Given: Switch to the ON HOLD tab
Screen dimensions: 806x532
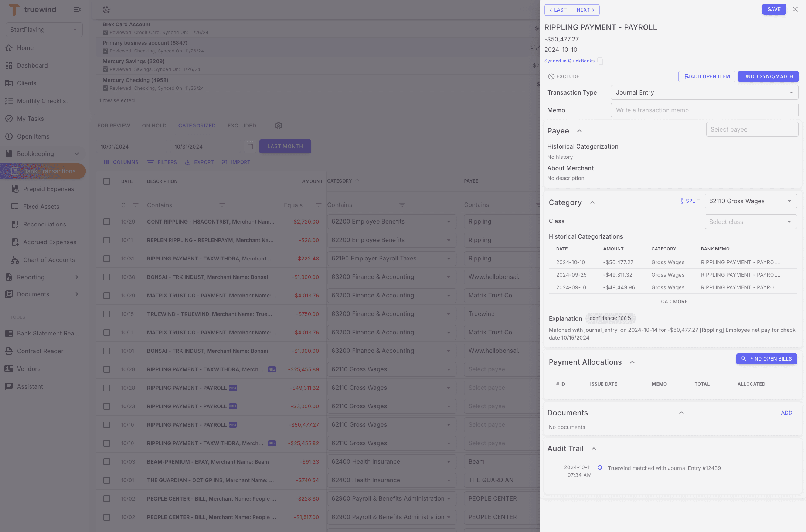Looking at the screenshot, I should click(x=154, y=126).
